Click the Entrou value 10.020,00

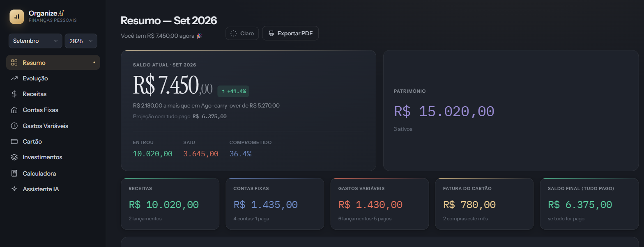tap(153, 154)
